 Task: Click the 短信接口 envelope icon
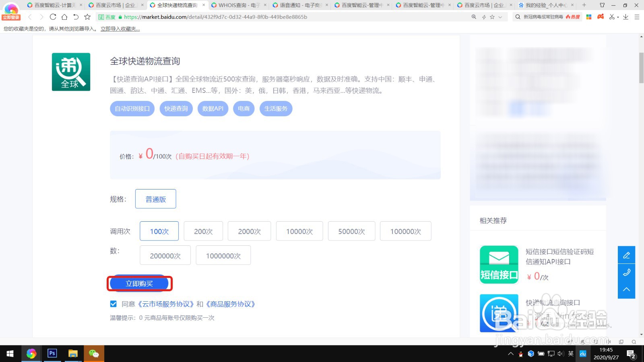pyautogui.click(x=499, y=264)
